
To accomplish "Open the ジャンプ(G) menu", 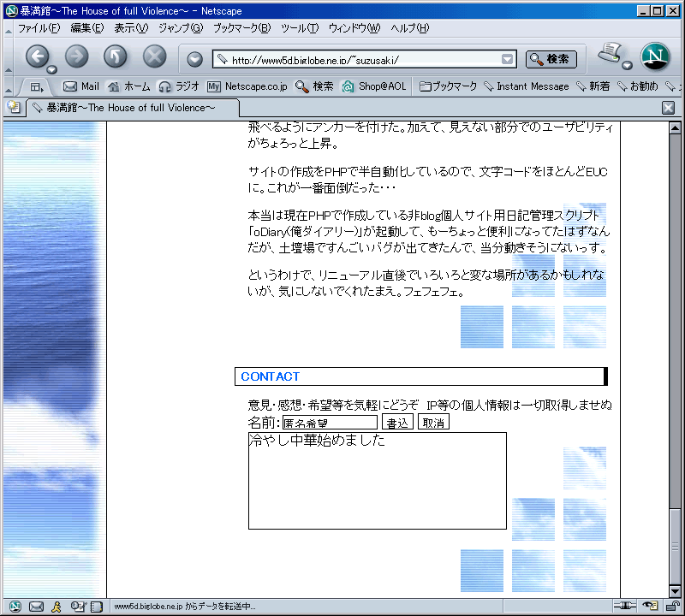I will pyautogui.click(x=181, y=28).
